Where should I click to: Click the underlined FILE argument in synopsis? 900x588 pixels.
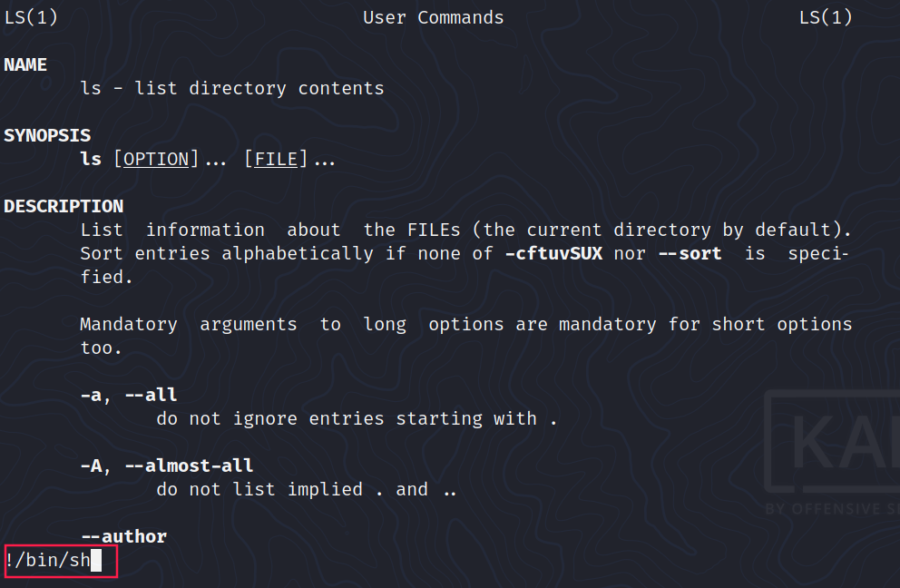pyautogui.click(x=276, y=160)
